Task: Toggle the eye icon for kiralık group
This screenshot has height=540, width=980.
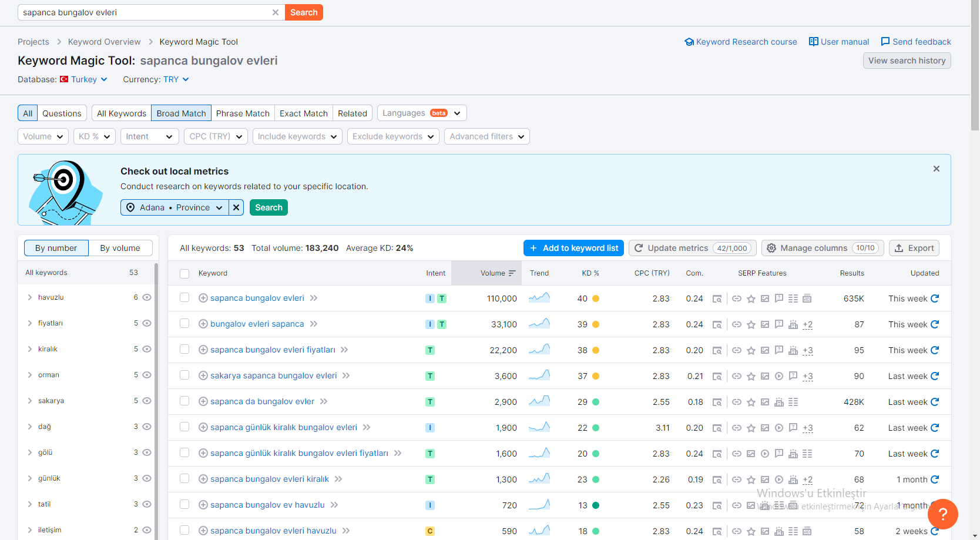Action: [147, 349]
